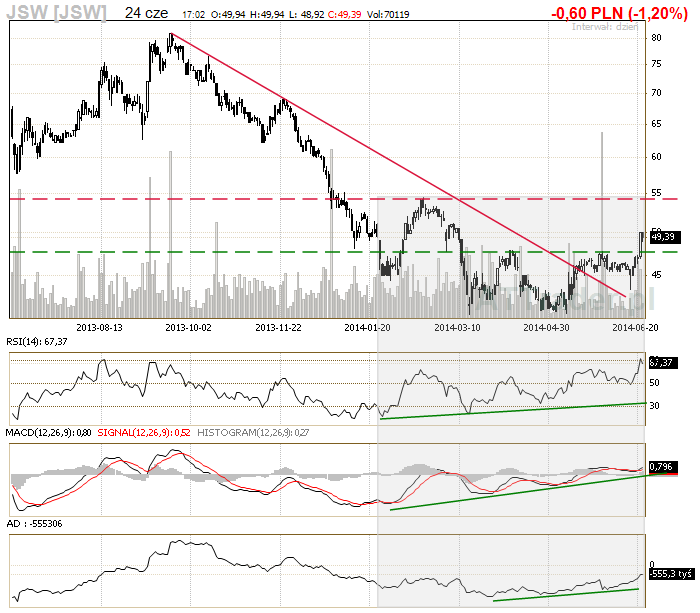The height and width of the screenshot is (613, 700).
Task: Click the RSI value tag 67,37
Action: click(x=663, y=363)
